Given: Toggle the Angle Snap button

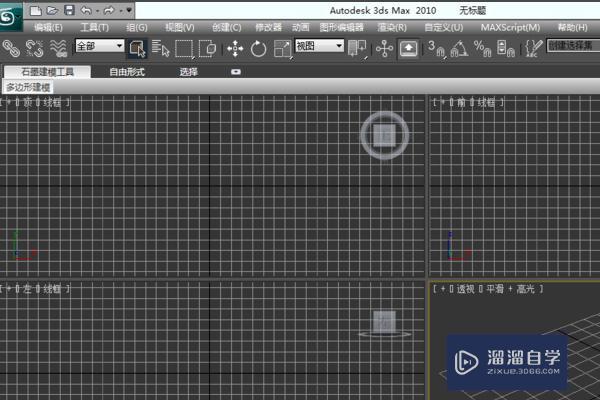Looking at the screenshot, I should (x=459, y=49).
